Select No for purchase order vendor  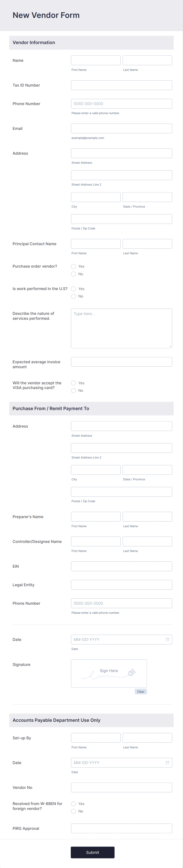pos(73,274)
